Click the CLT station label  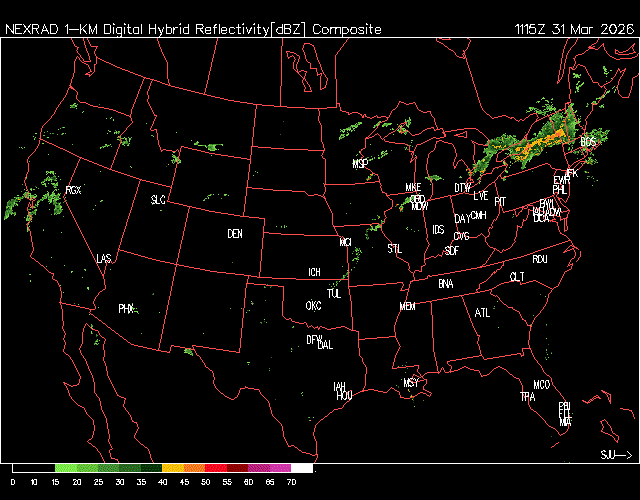517,277
